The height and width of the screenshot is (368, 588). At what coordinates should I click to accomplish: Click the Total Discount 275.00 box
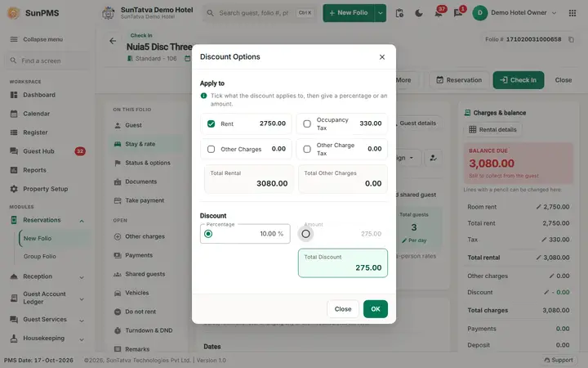pos(343,263)
